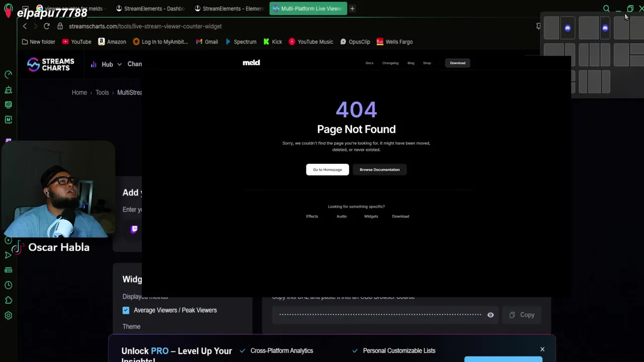The image size is (644, 362).
Task: Open the history clock sidebar icon
Action: [8, 285]
